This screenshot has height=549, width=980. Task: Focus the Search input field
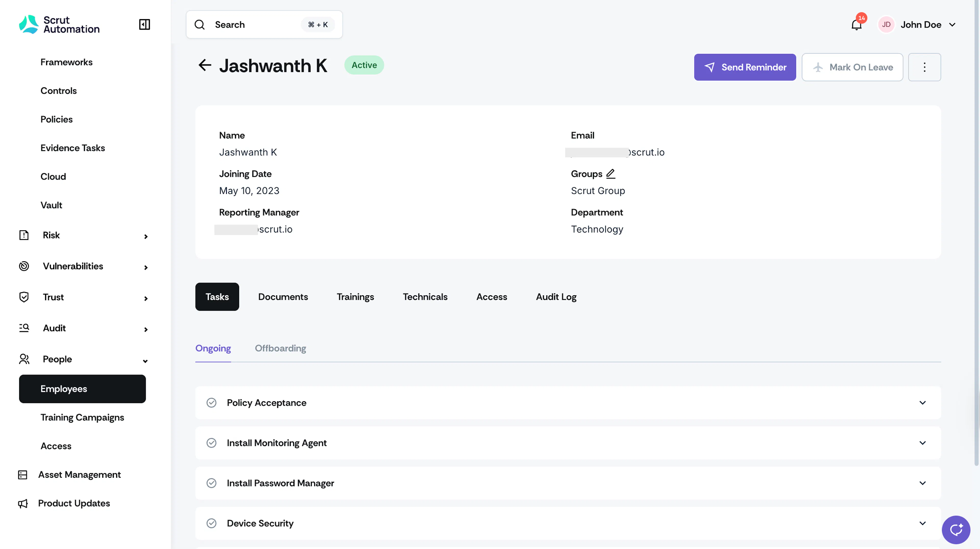pos(264,24)
